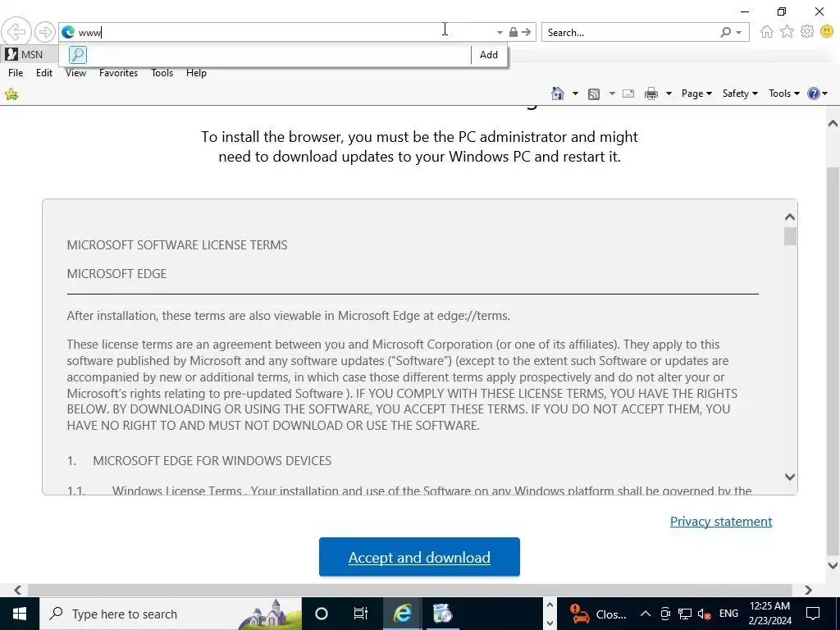Go back with the browser Back arrow

click(16, 32)
